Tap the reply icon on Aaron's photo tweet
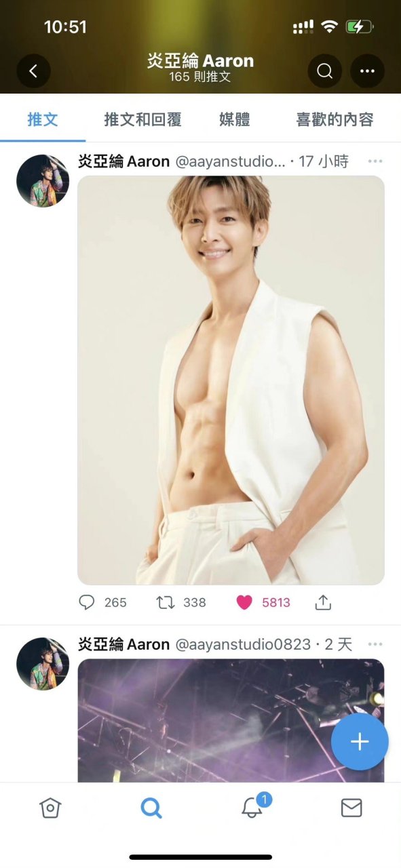Screen dimensions: 401x868 tap(87, 602)
